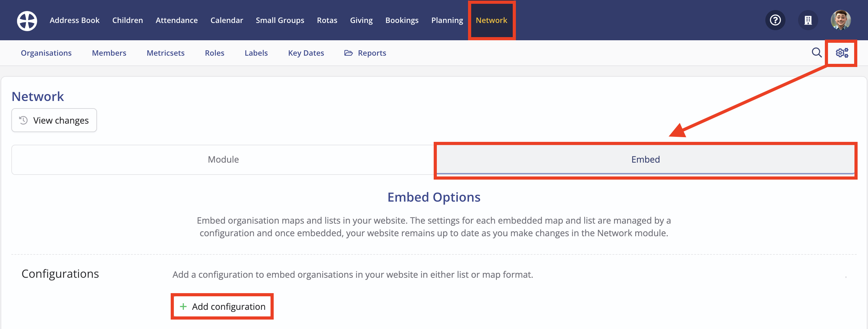This screenshot has width=868, height=329.
Task: Switch to the Calendar module
Action: point(227,20)
